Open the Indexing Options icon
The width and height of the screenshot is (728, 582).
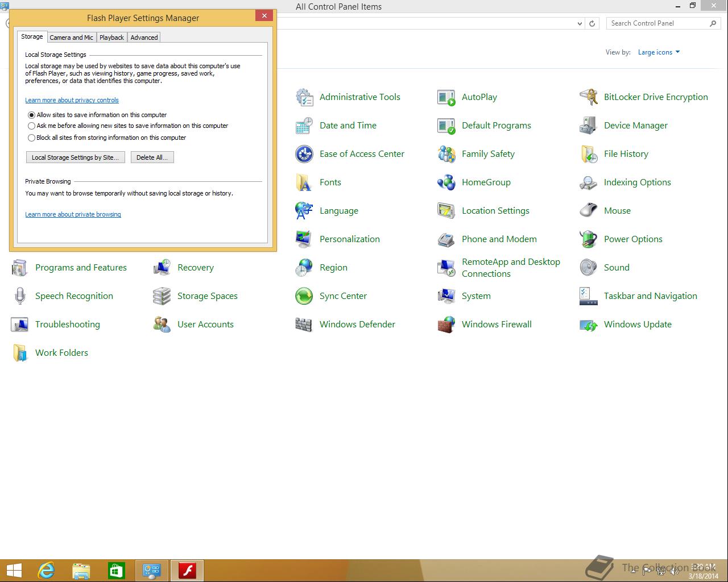589,182
